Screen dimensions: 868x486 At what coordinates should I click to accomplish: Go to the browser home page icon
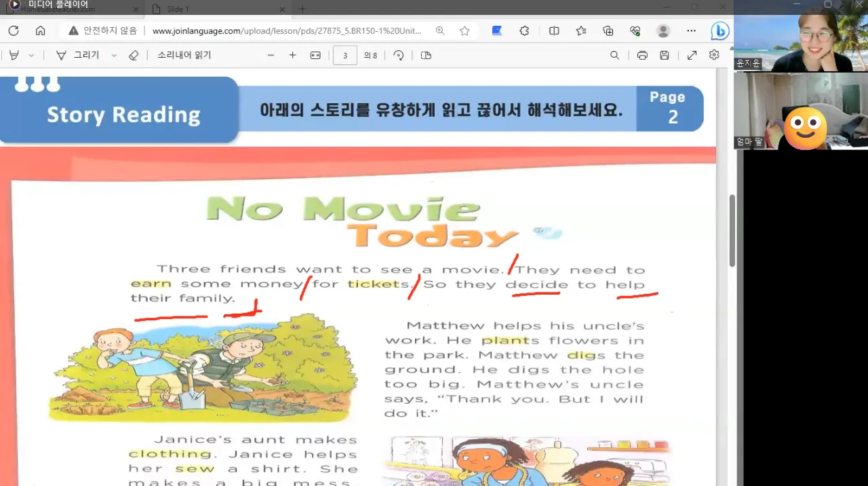point(40,31)
